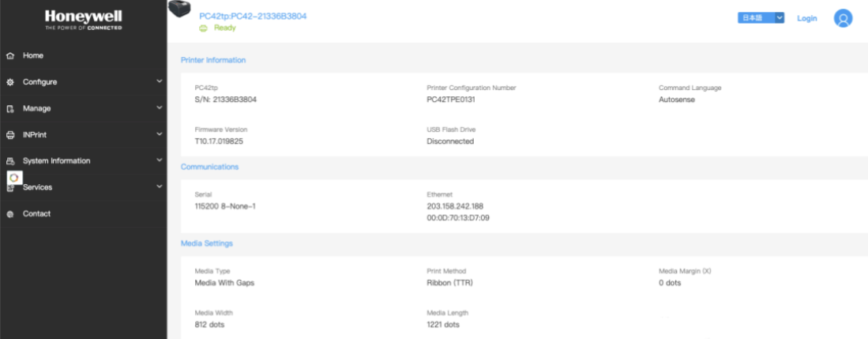Open the PC42tp:PC42-21336B3804 printer link
868x339 pixels.
click(x=253, y=16)
